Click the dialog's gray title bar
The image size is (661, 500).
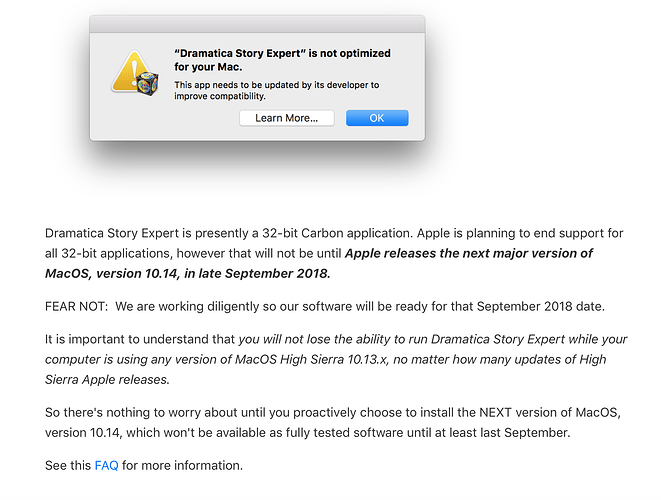[x=257, y=25]
